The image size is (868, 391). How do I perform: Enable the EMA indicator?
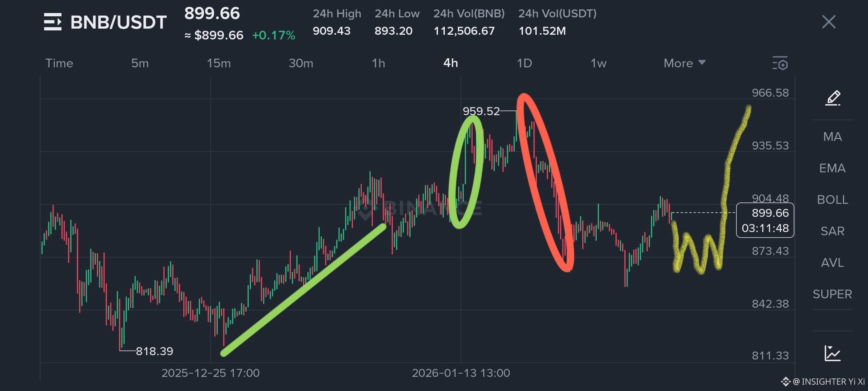[x=832, y=168]
